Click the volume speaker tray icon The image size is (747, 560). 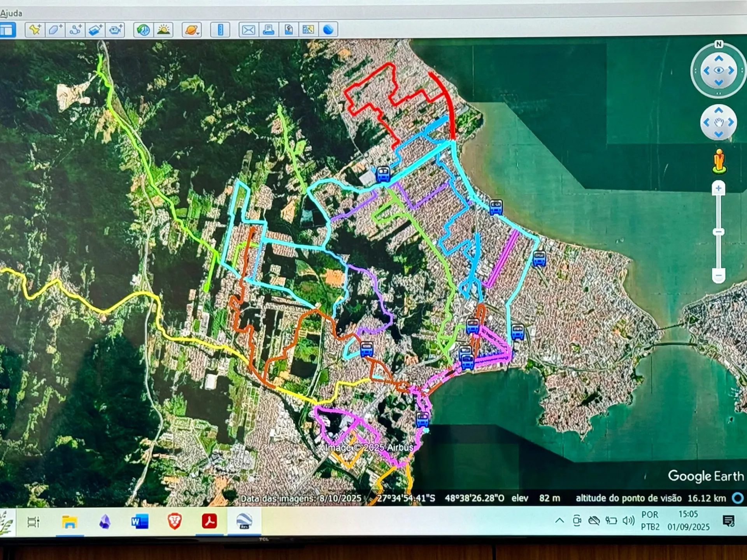click(x=628, y=520)
